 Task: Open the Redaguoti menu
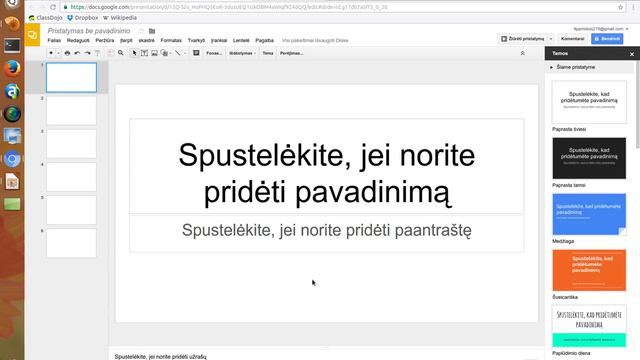click(x=78, y=40)
